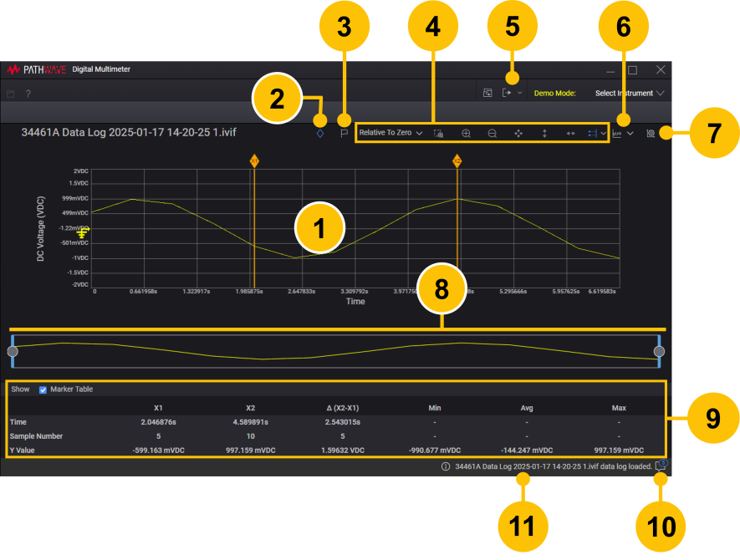Click the overview waveform strip
The image size is (740, 560).
[336, 352]
